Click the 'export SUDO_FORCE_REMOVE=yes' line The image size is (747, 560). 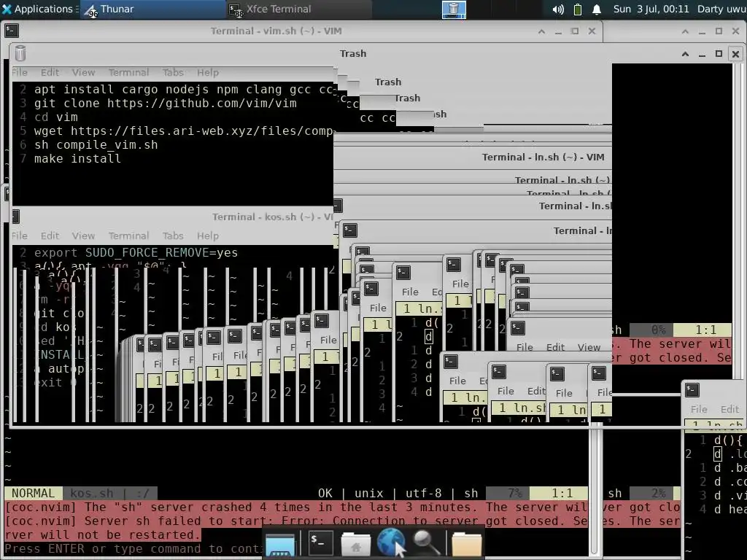136,253
